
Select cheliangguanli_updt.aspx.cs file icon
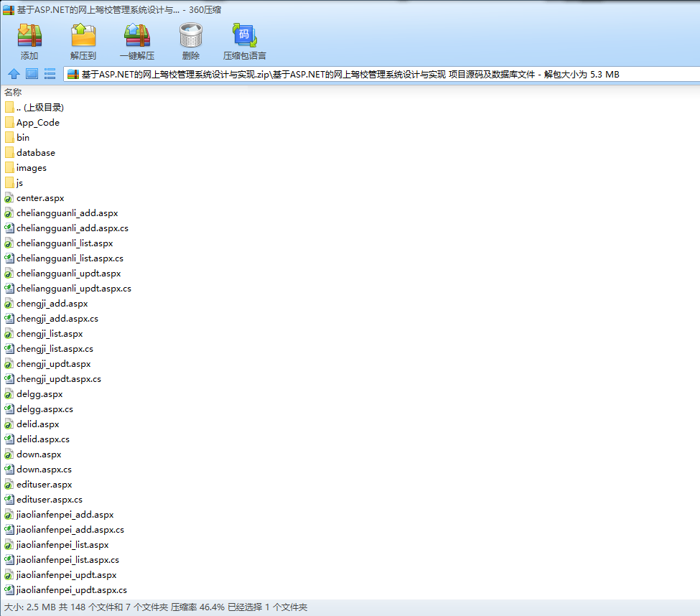coord(9,289)
